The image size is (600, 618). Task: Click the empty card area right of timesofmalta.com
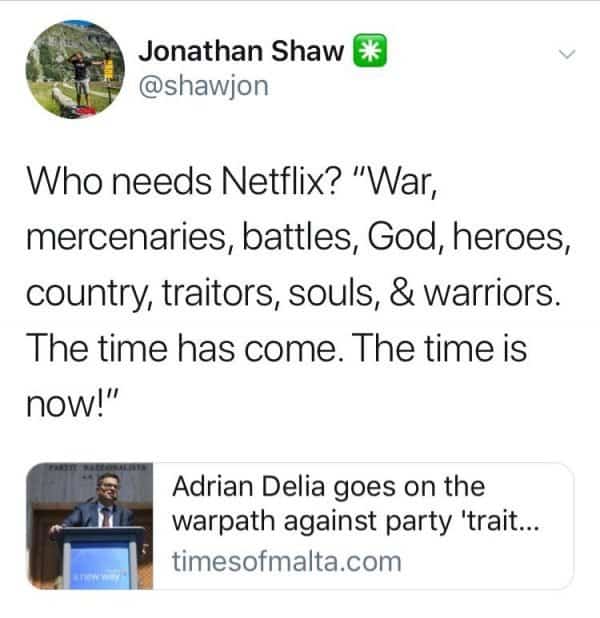[x=487, y=562]
